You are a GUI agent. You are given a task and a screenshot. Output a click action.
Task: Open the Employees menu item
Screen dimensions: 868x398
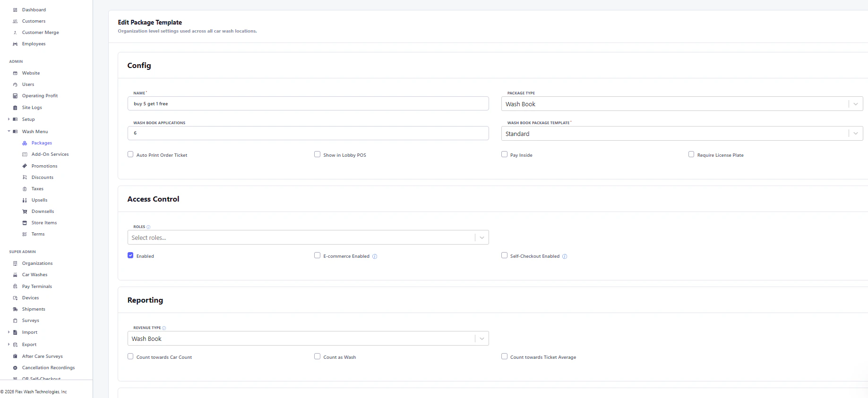pos(34,44)
